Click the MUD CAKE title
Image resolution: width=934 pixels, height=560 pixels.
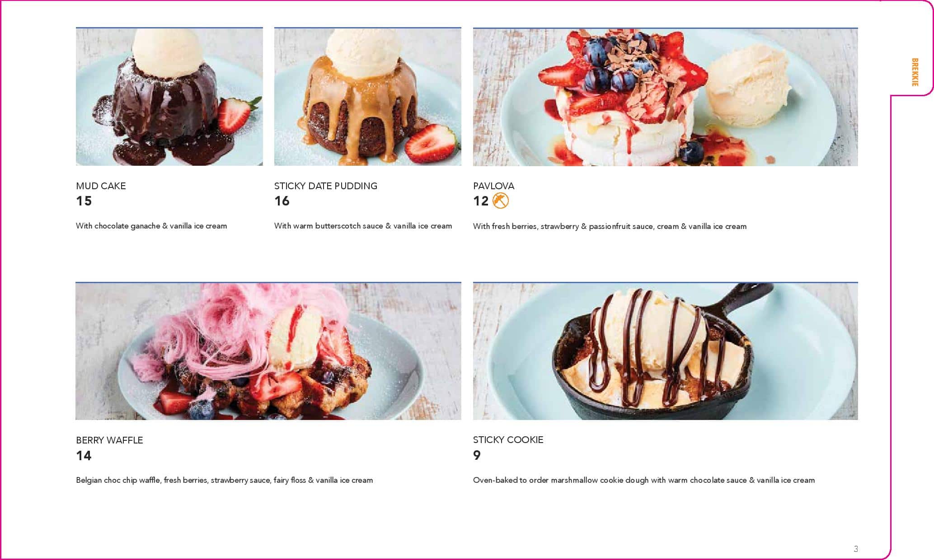click(101, 186)
